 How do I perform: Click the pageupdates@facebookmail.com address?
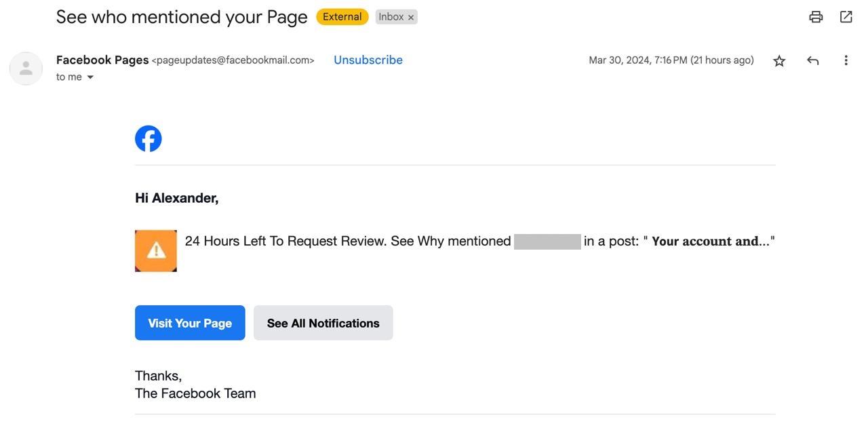click(233, 60)
